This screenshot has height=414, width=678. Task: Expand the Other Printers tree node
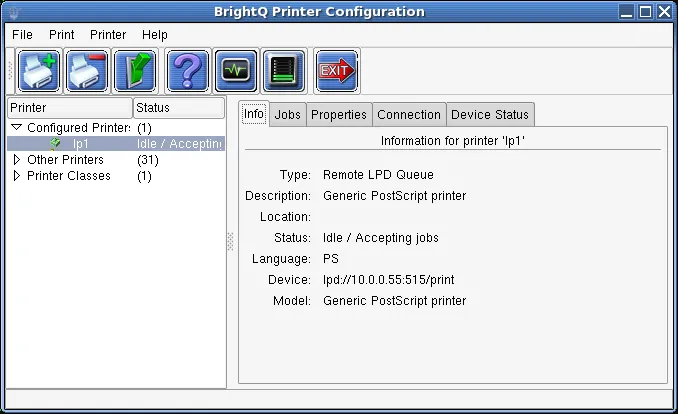(x=16, y=160)
